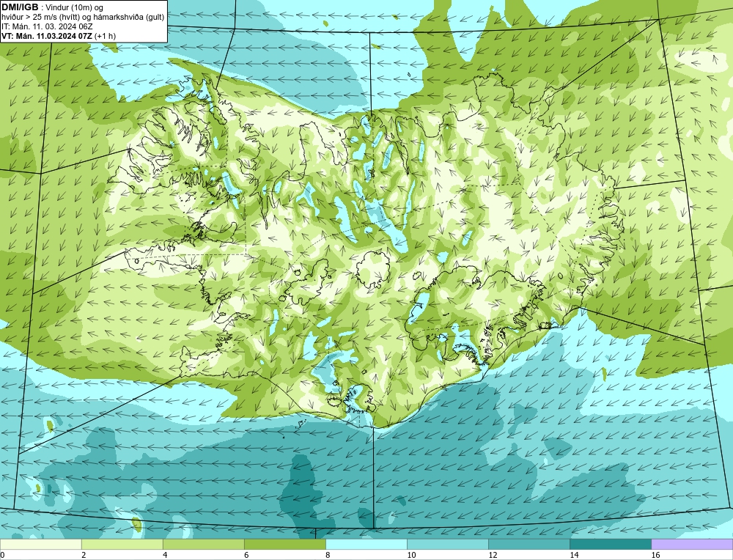Click the 'Vindur (10m) og' heading text
The height and width of the screenshot is (560, 733).
point(75,7)
